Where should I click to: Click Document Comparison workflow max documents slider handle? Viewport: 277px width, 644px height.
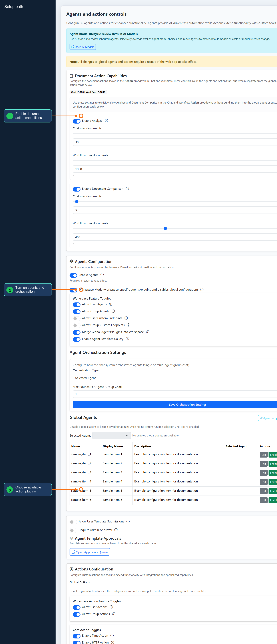click(x=165, y=228)
